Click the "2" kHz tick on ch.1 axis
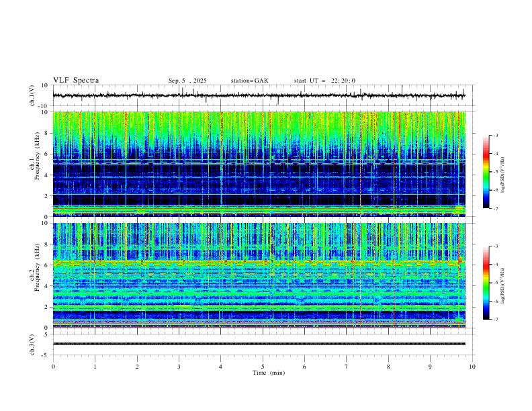 (x=46, y=195)
